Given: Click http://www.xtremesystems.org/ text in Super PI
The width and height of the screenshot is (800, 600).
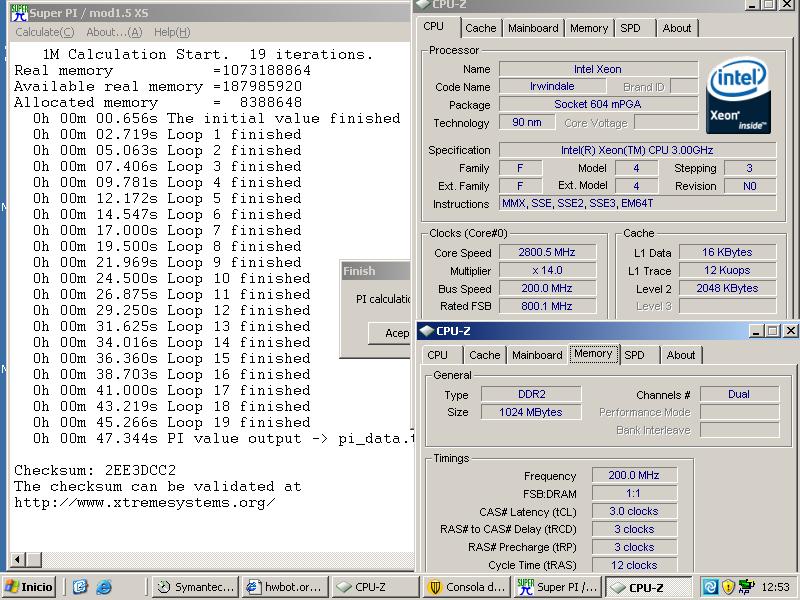Looking at the screenshot, I should click(x=144, y=503).
